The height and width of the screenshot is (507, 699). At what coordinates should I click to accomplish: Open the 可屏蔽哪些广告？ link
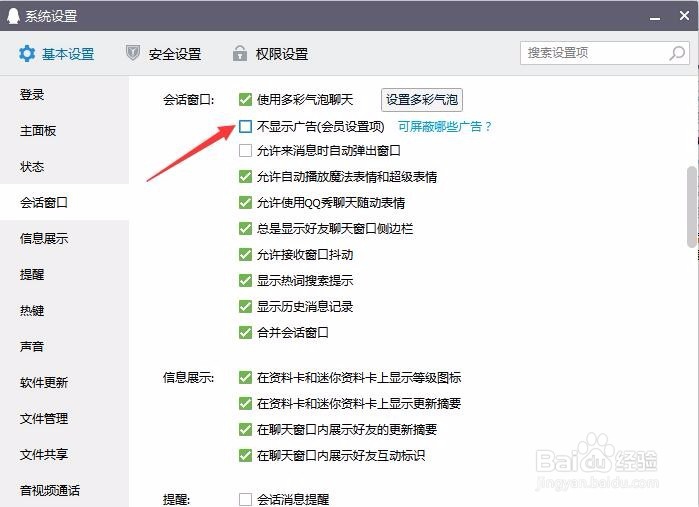[x=444, y=127]
